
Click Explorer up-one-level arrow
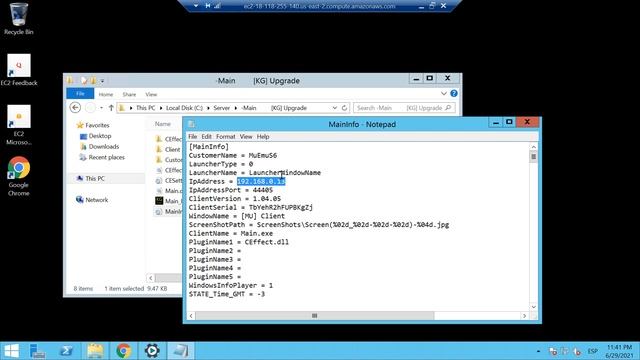pyautogui.click(x=111, y=108)
